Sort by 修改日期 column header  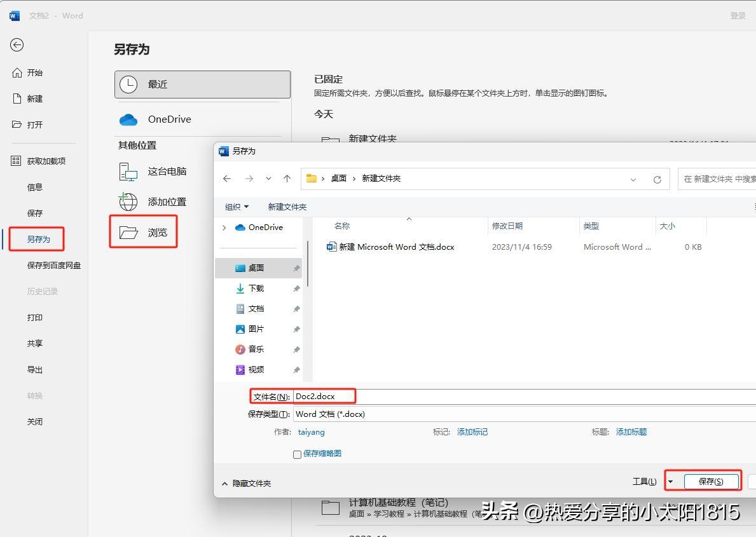coord(507,226)
